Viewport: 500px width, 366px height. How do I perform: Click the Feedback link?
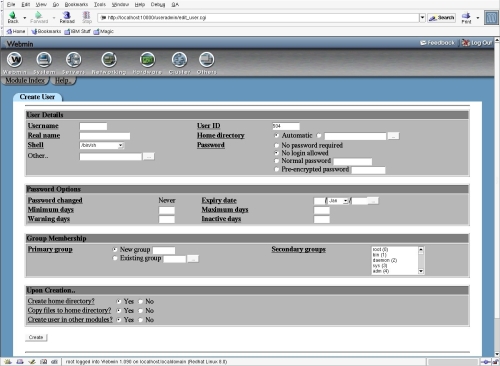click(x=437, y=43)
